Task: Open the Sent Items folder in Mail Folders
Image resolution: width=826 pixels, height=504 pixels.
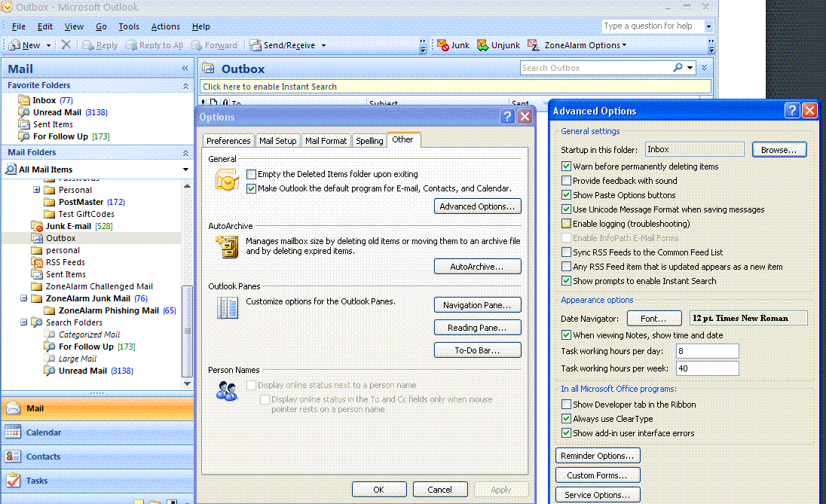Action: [x=66, y=274]
